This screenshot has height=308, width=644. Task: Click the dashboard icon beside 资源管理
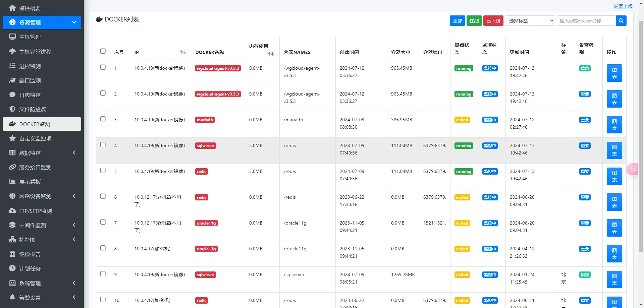[12, 22]
